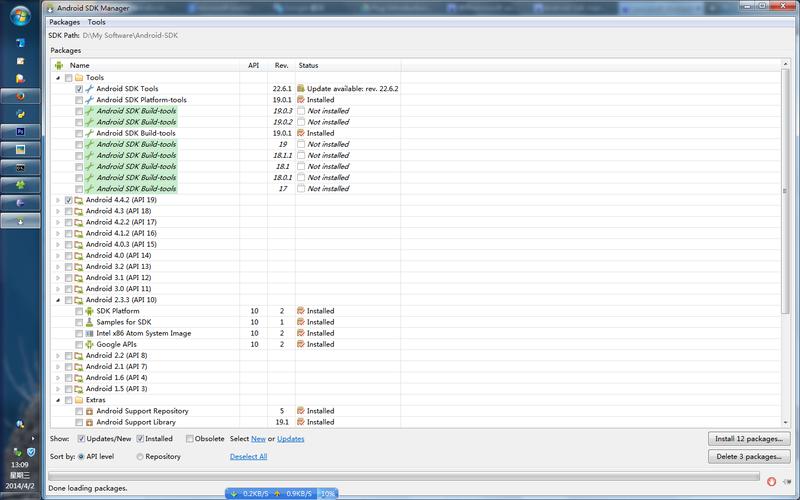Screen dimensions: 800x500
Task: Click the Python icon in the taskbar
Action: click(20, 114)
